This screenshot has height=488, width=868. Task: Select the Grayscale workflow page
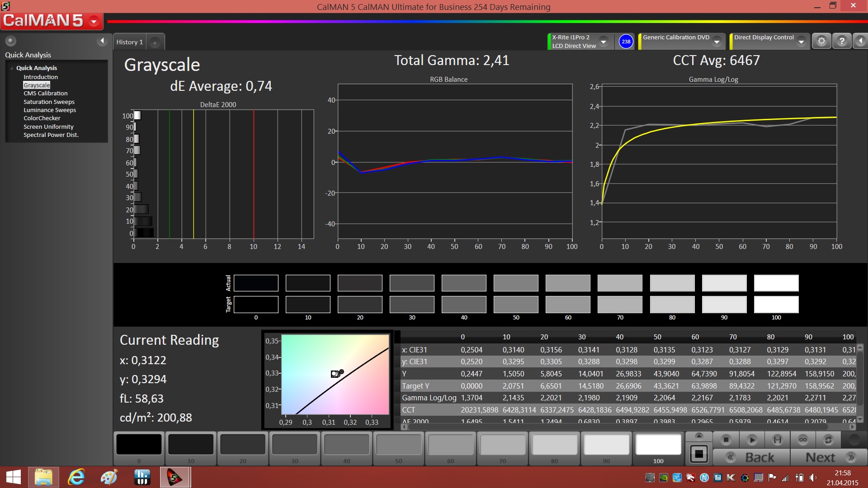click(x=37, y=85)
